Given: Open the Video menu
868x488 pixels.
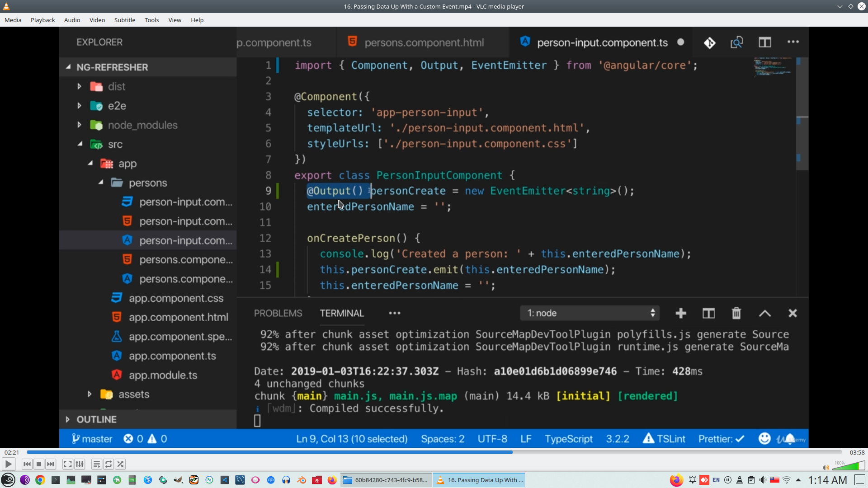Looking at the screenshot, I should click(x=97, y=20).
